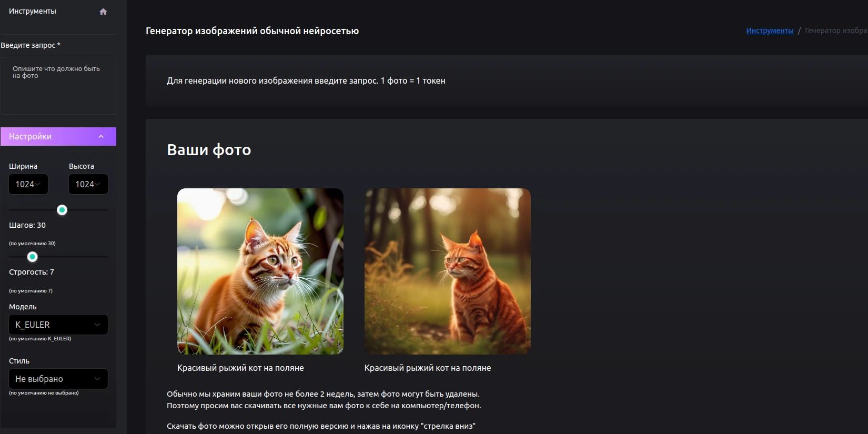This screenshot has height=434, width=868.
Task: Click the Генератор изображений обычной нейросетью title
Action: pyautogui.click(x=252, y=31)
